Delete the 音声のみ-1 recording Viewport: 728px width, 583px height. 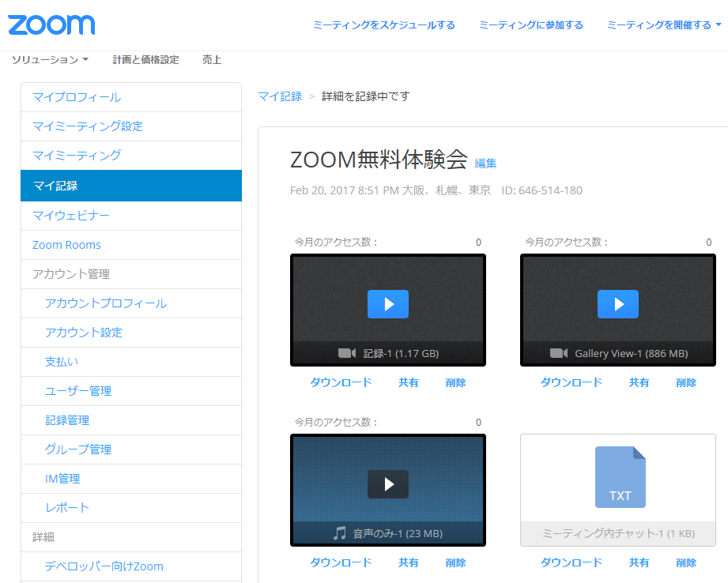pyautogui.click(x=455, y=562)
